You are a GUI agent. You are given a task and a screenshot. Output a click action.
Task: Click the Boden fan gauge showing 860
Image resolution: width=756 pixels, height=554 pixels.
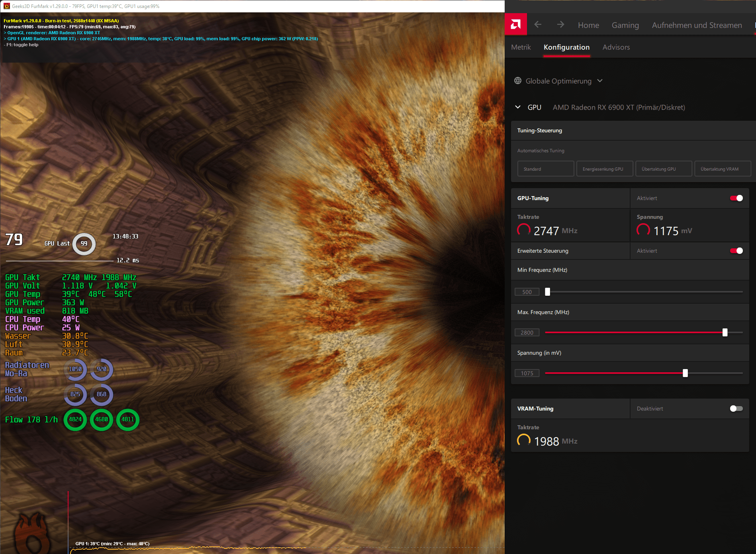102,394
